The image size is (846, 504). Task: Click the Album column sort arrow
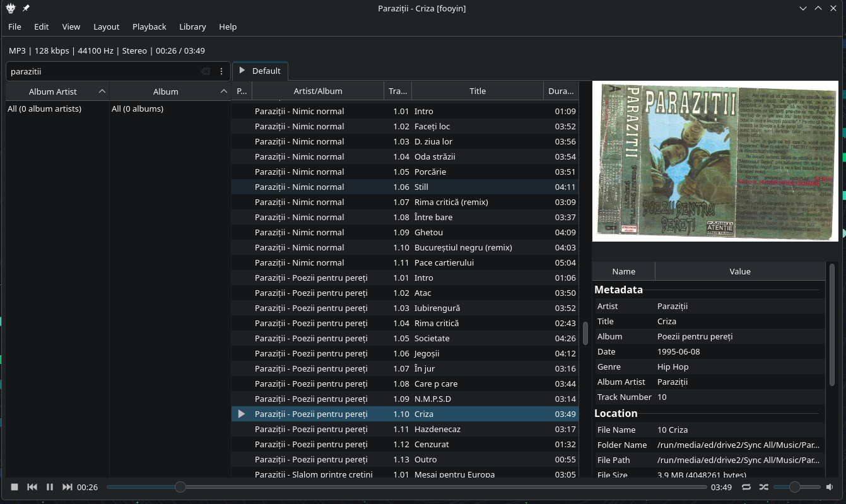tap(223, 91)
